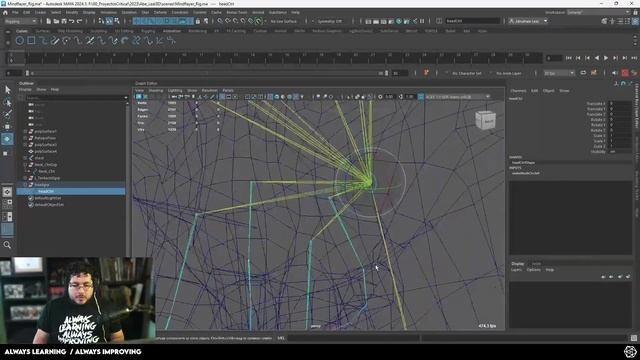The width and height of the screenshot is (640, 360).
Task: Click the undo arrow icon
Action: coord(71,21)
